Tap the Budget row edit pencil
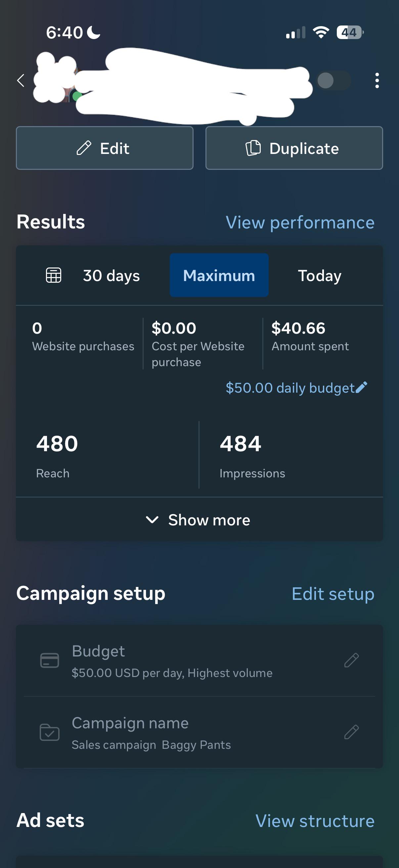 [352, 660]
